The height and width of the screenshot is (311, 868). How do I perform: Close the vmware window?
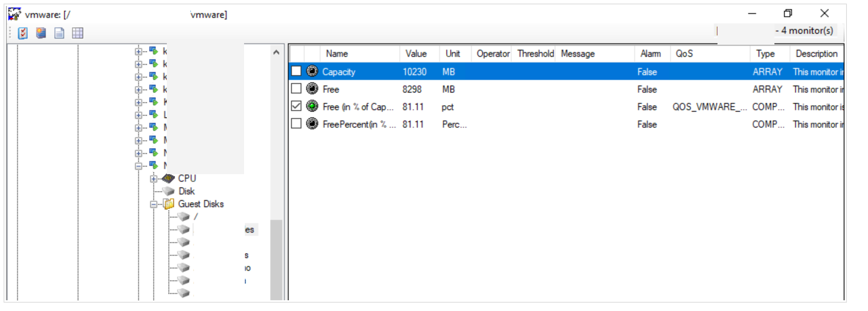825,14
